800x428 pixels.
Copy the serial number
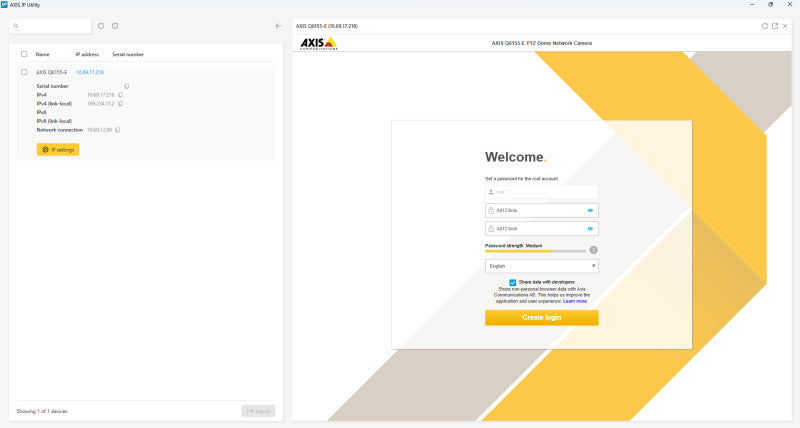tap(127, 86)
